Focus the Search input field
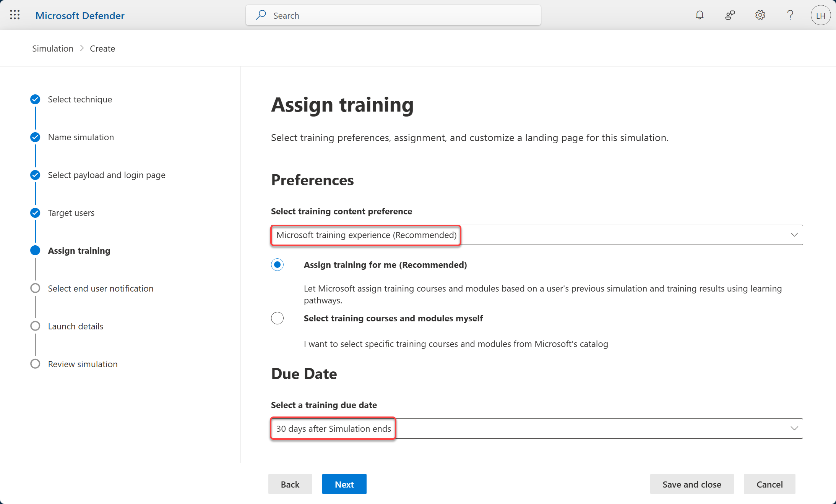The width and height of the screenshot is (836, 504). (401, 16)
